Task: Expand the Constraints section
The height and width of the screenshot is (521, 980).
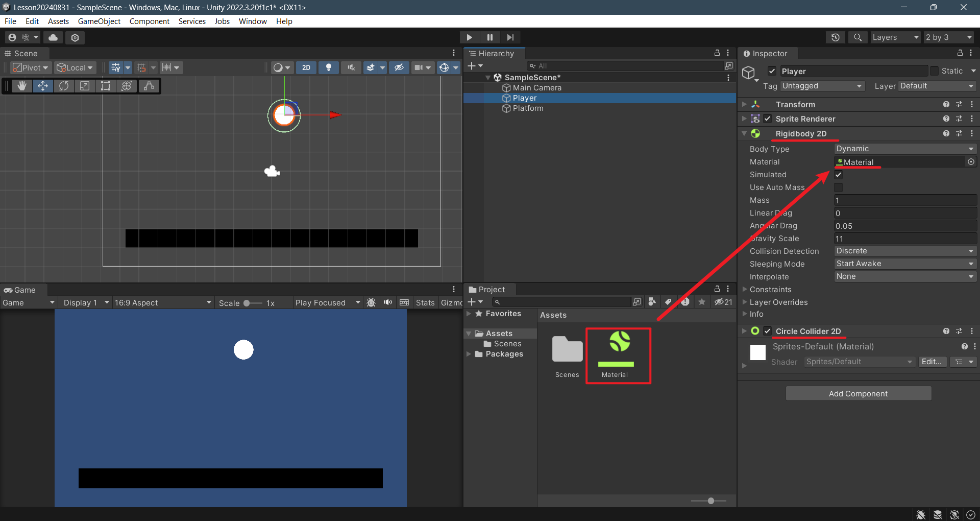Action: 770,290
